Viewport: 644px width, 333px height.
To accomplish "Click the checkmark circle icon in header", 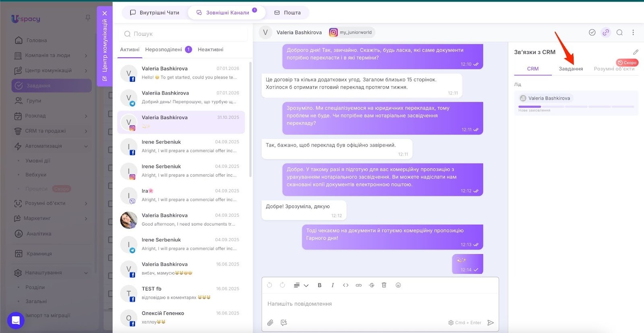I will [x=592, y=33].
